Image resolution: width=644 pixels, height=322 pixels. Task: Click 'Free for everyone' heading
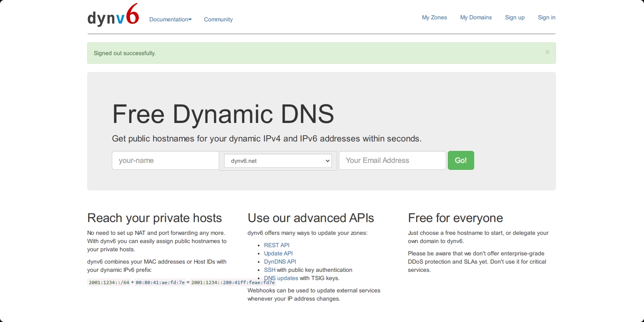[456, 218]
